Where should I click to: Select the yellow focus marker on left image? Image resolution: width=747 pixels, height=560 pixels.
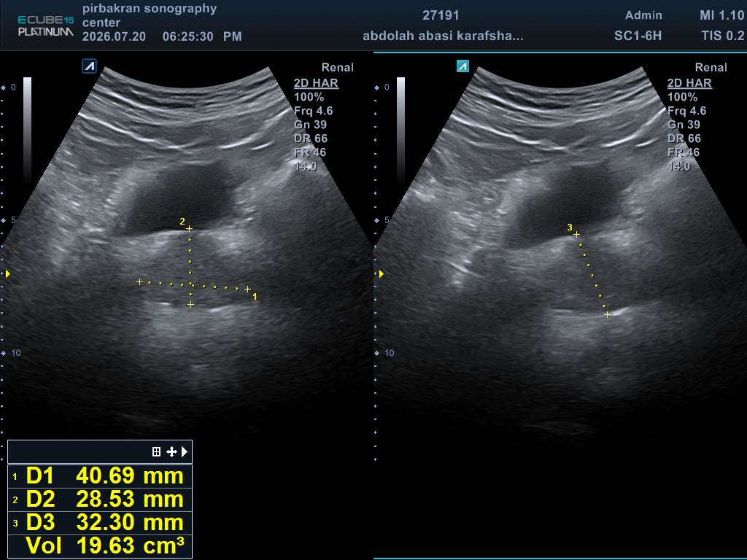tap(7, 274)
